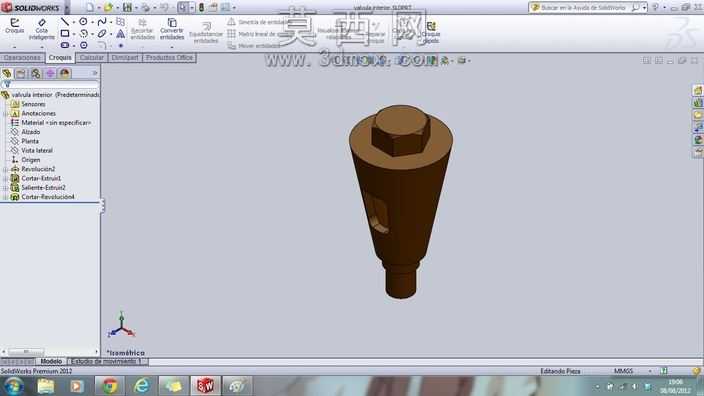Select the Alzado plane
This screenshot has width=704, height=396.
coord(31,132)
